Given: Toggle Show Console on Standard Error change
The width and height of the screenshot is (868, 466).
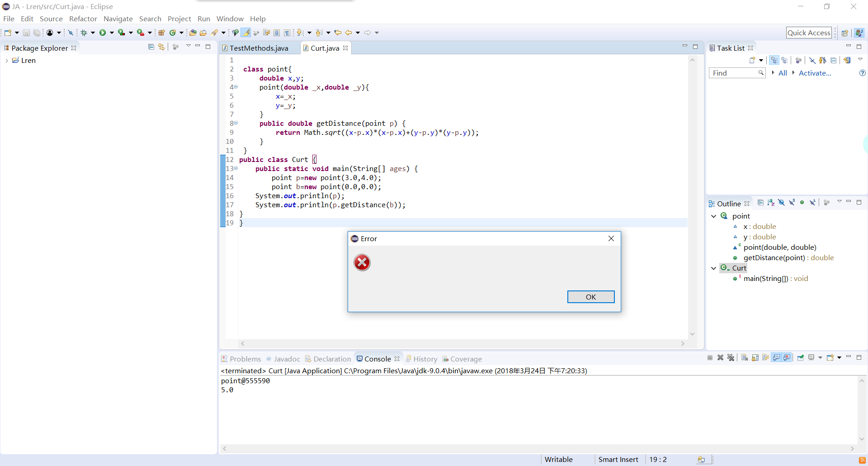Looking at the screenshot, I should [787, 358].
